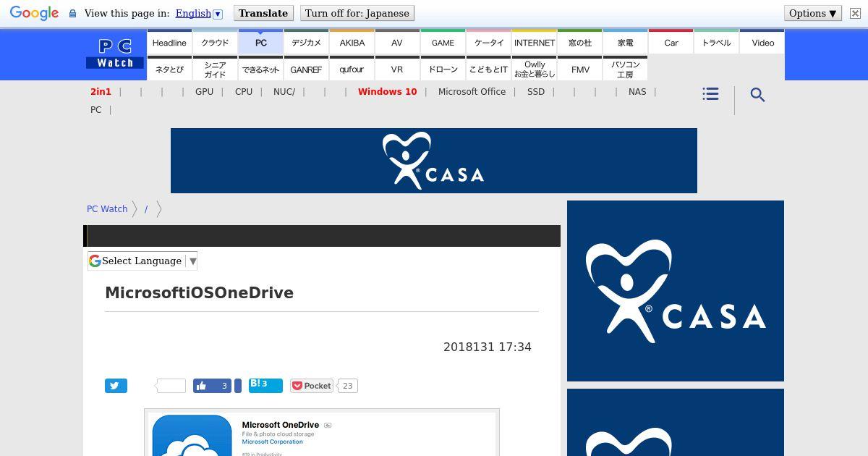Open the こどもとIT tab
Screen dimensions: 868x456
point(488,69)
